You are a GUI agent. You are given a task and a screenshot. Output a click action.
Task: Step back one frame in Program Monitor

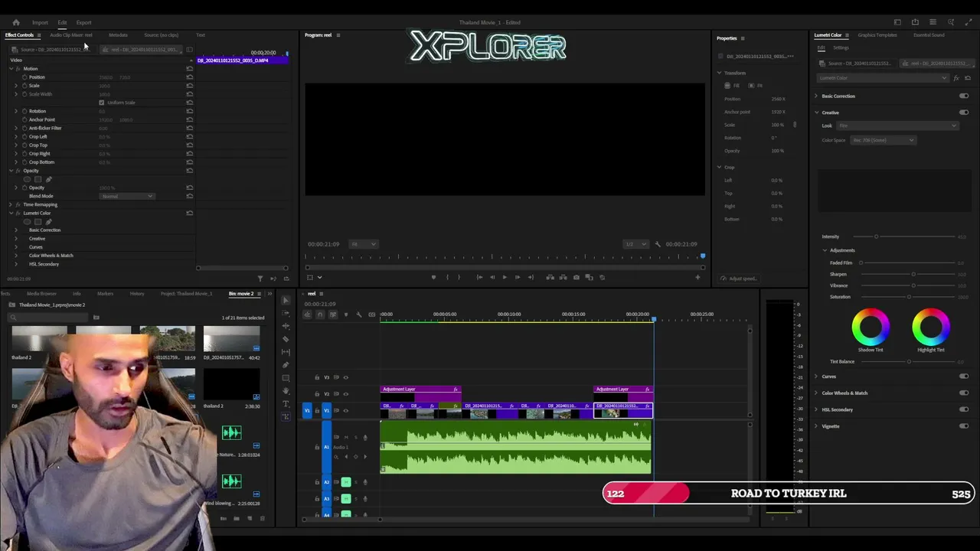tap(492, 277)
